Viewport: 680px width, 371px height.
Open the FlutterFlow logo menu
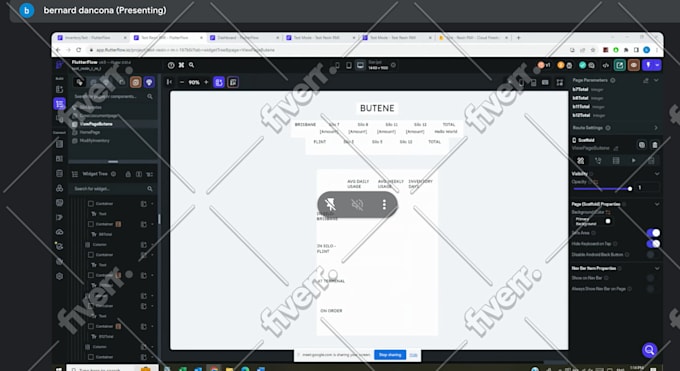click(x=59, y=65)
